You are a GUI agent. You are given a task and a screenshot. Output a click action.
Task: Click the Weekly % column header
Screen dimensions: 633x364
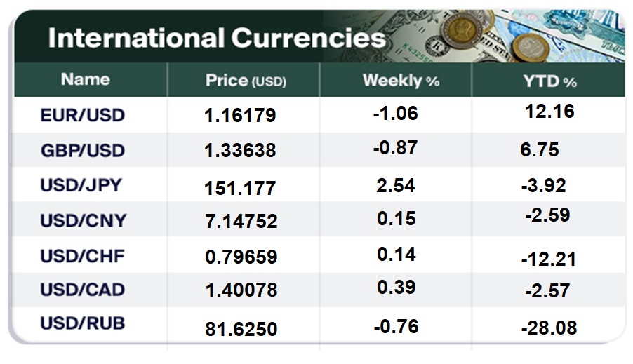[x=401, y=81]
